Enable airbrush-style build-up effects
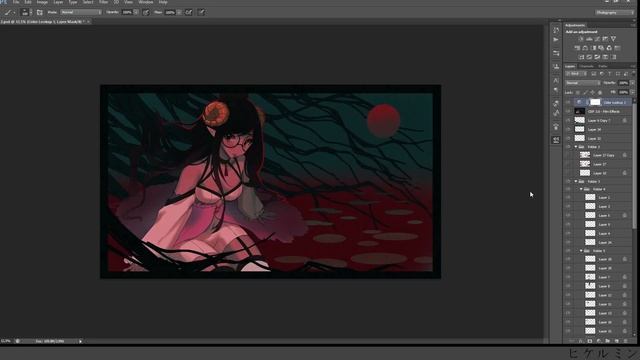 189,13
